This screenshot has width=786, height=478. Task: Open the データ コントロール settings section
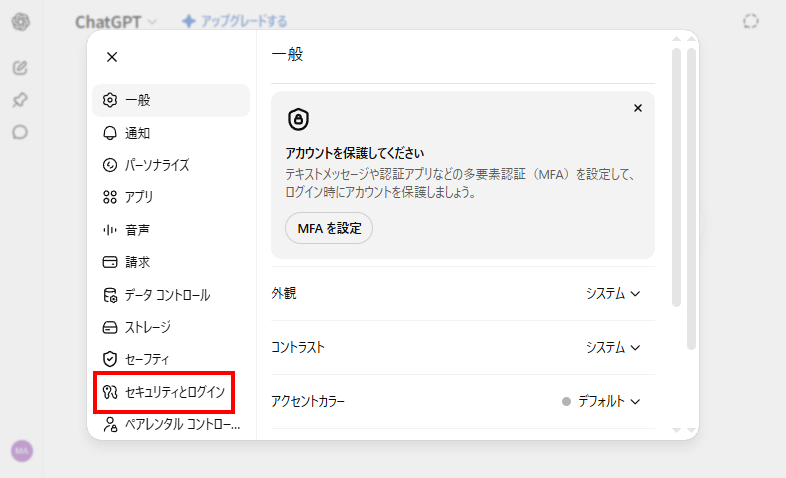[x=171, y=295]
